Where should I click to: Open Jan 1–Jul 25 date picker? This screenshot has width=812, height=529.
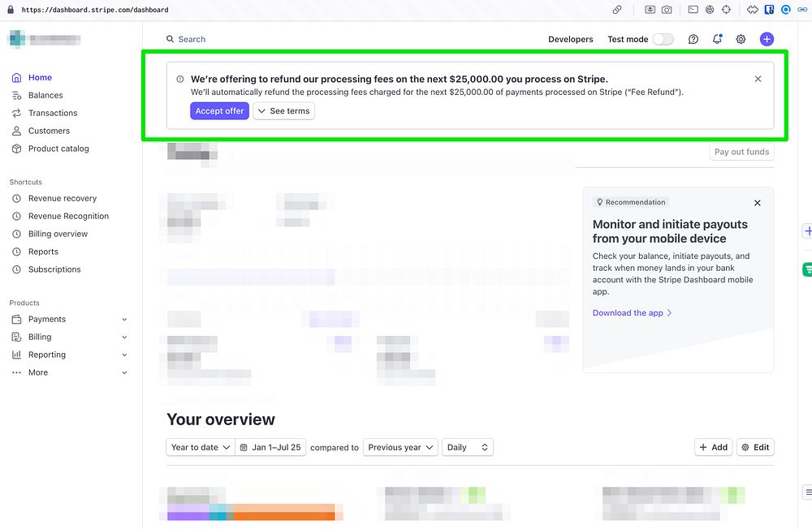tap(271, 447)
